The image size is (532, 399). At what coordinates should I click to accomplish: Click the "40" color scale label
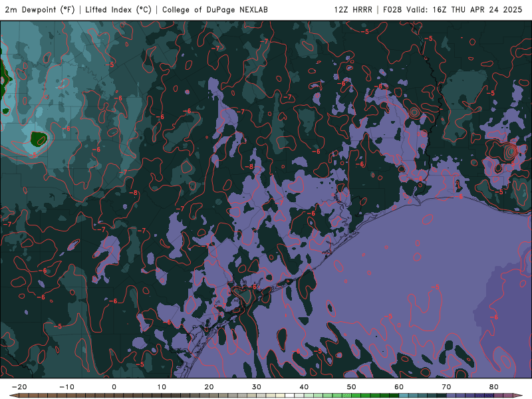pyautogui.click(x=304, y=387)
